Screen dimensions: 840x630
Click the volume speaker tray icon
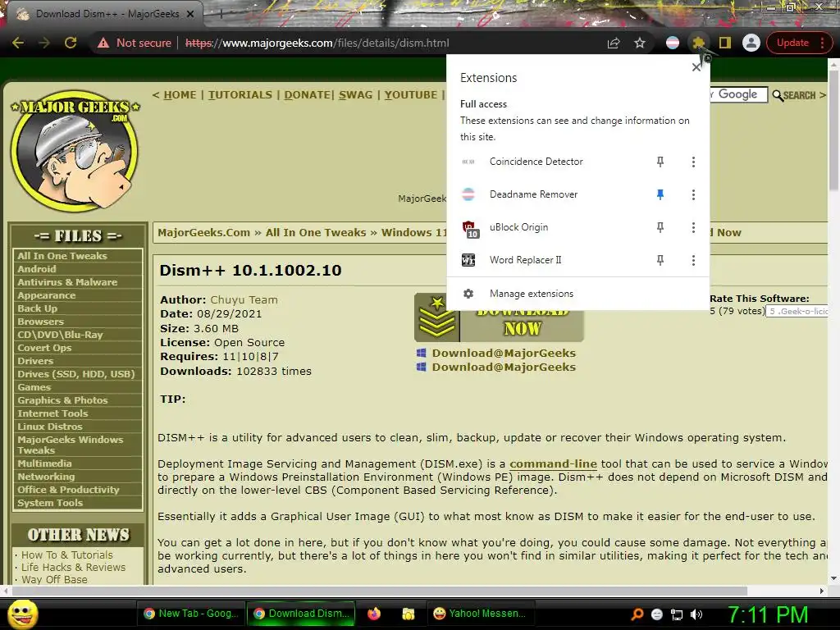(x=696, y=614)
